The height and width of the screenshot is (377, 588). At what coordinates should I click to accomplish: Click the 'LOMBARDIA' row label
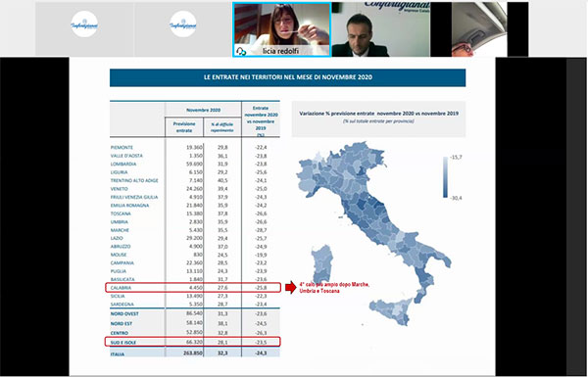(123, 165)
